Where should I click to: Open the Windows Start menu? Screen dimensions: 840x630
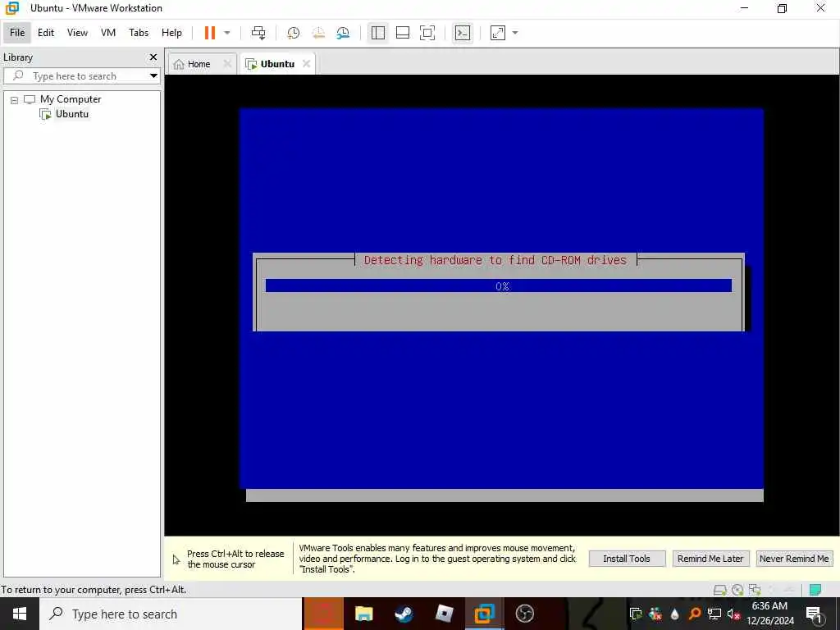point(20,614)
